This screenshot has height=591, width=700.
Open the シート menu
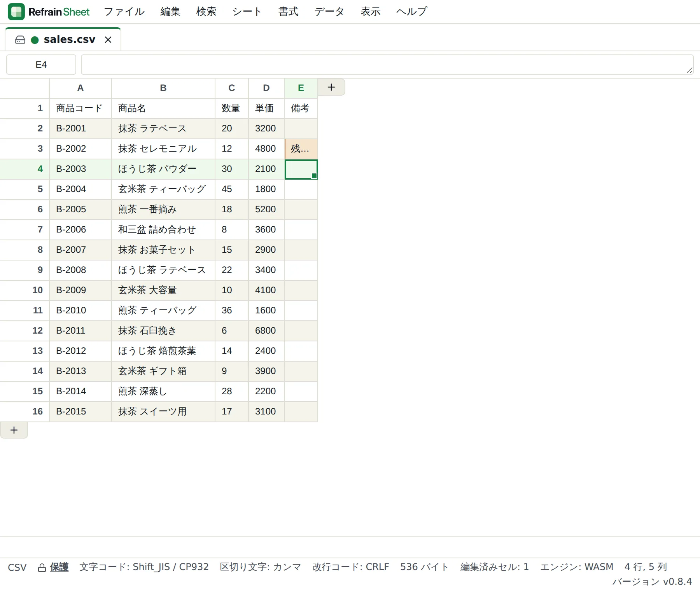(x=247, y=12)
